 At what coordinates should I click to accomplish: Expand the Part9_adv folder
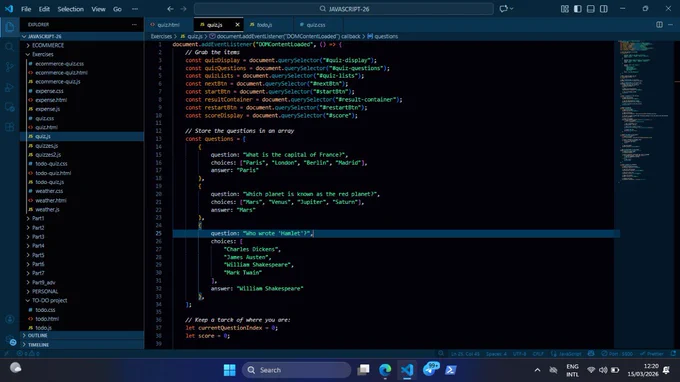(x=82, y=282)
